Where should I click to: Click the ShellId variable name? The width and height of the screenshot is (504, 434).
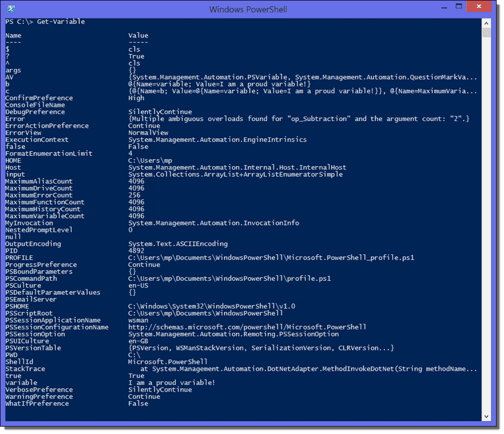click(x=19, y=362)
